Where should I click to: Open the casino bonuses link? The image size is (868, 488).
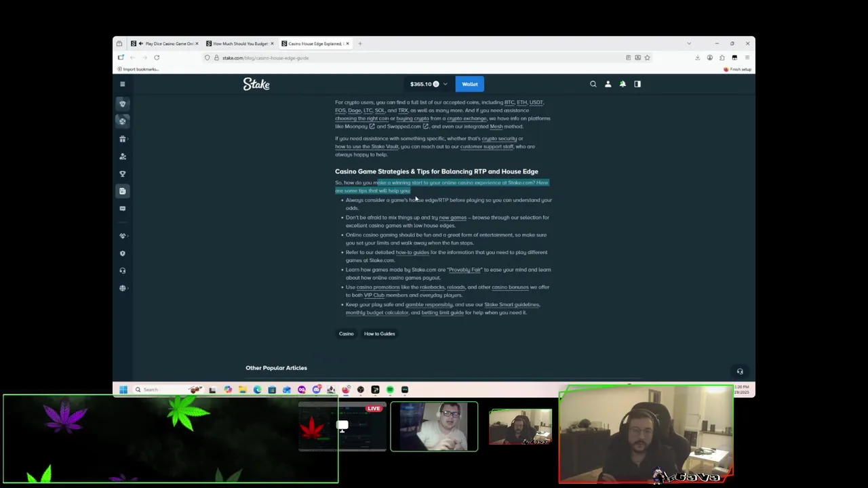click(x=510, y=287)
